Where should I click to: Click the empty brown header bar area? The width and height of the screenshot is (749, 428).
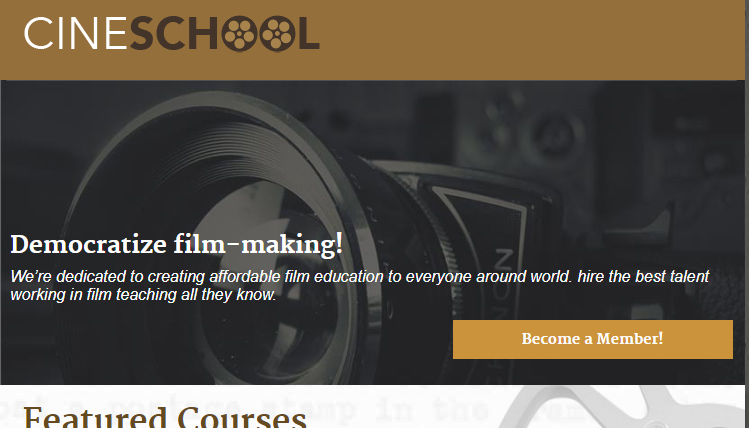pyautogui.click(x=530, y=40)
